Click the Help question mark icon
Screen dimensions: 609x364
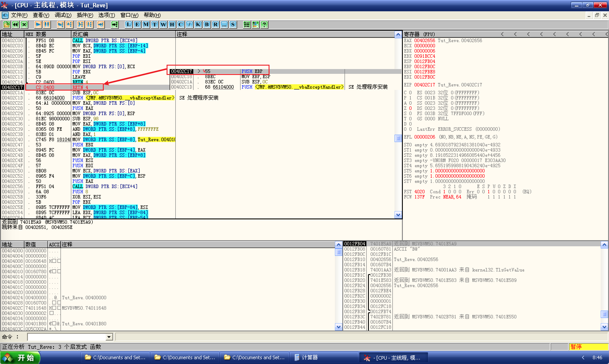[264, 25]
